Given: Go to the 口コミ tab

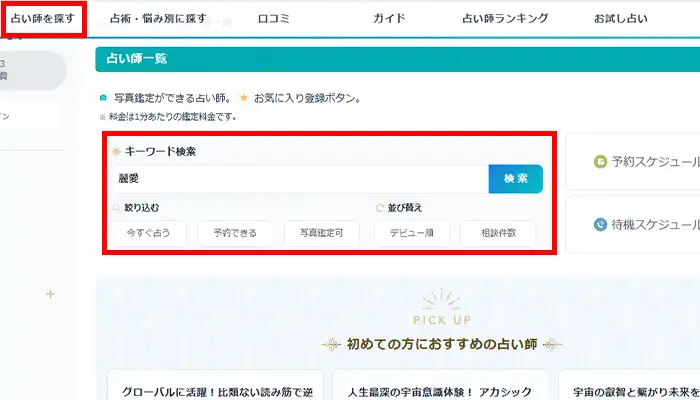Looking at the screenshot, I should [273, 18].
